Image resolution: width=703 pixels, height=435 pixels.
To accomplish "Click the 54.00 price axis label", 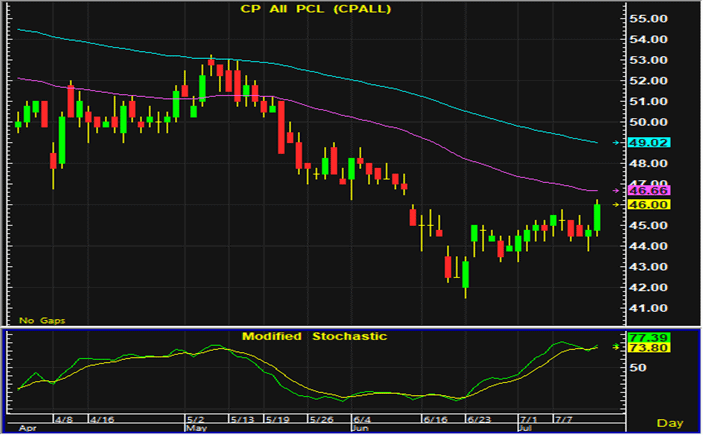I will tap(648, 39).
